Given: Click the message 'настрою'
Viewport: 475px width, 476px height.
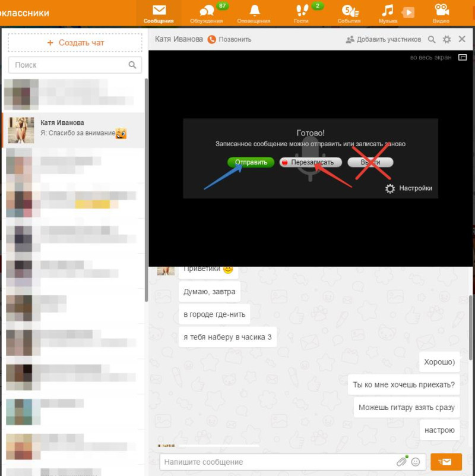Looking at the screenshot, I should tap(440, 430).
